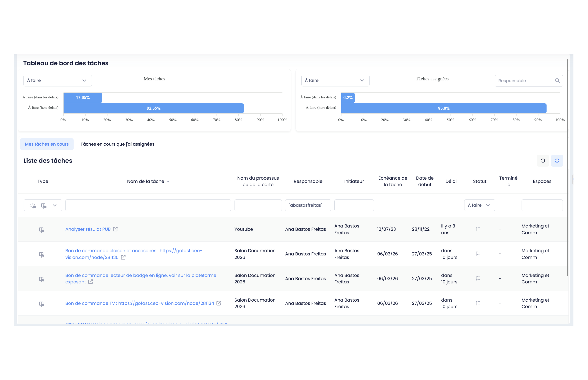Viewport: 588px width, 380px height.
Task: Open Tâches en cours que j'ai assignées tab
Action: (117, 144)
